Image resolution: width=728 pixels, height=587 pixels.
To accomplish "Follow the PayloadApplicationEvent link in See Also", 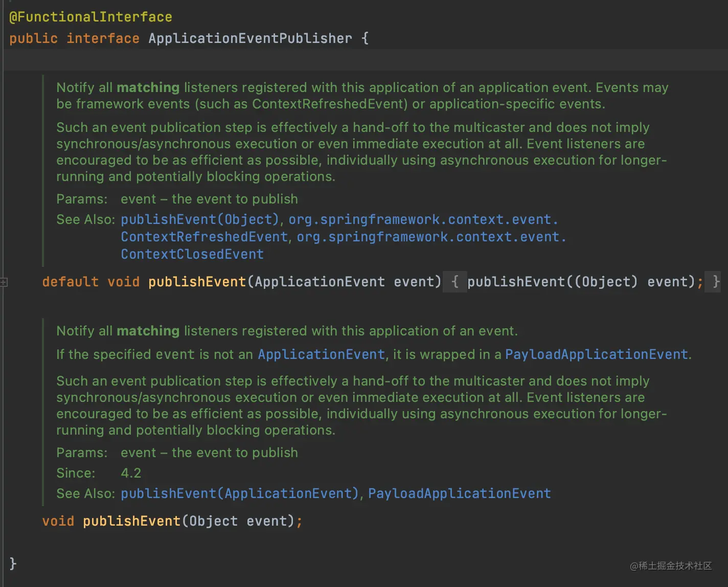I will pyautogui.click(x=459, y=493).
